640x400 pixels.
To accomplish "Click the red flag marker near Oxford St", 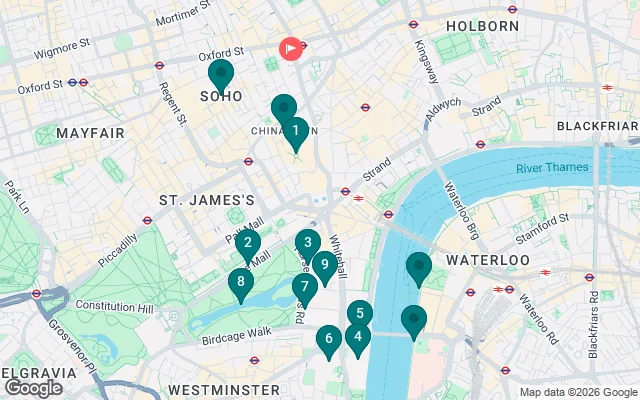I will [x=291, y=49].
